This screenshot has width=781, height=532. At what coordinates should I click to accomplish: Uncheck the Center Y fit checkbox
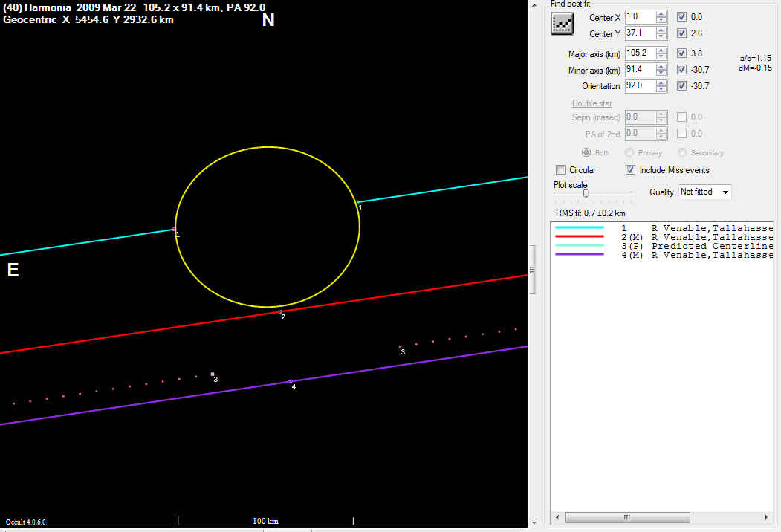(x=681, y=33)
